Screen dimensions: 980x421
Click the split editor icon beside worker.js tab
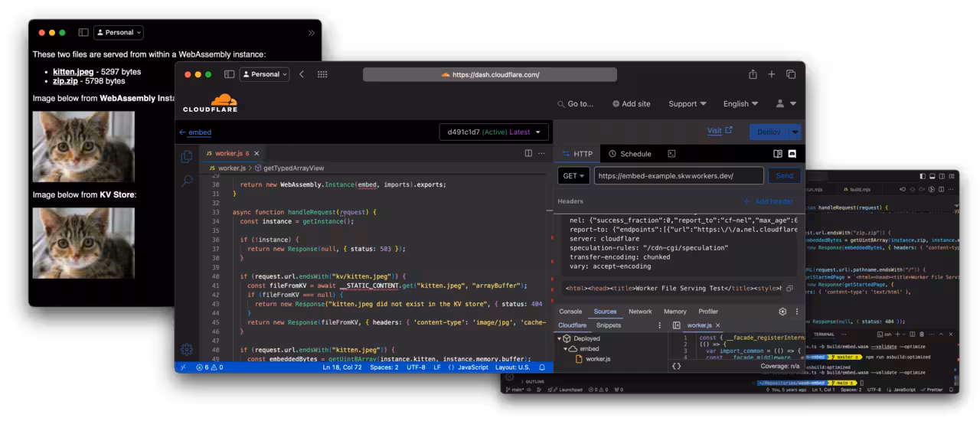[x=528, y=153]
